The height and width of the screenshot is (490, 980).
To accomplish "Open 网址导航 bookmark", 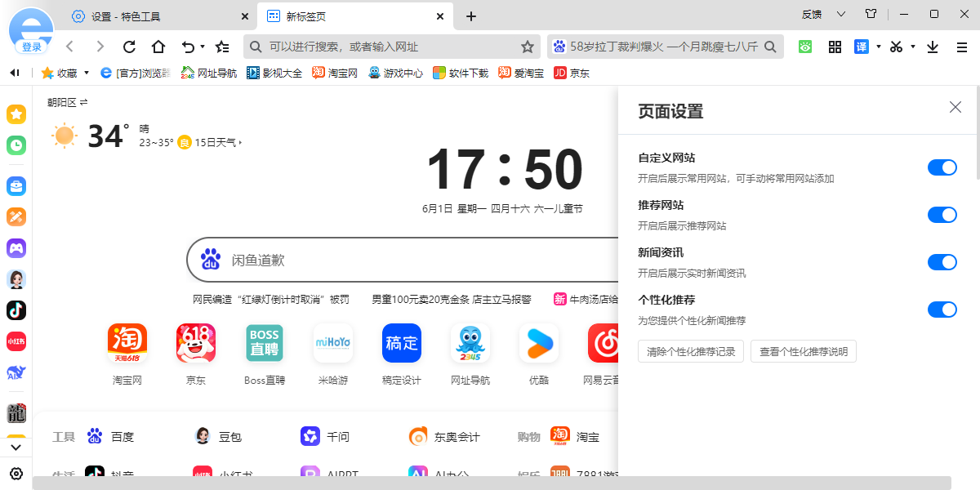I will pos(209,73).
